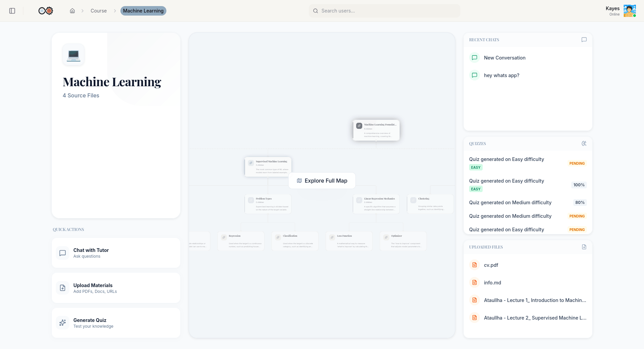Viewport: 644px width, 349px height.
Task: Open Chat with Tutor quick action
Action: point(116,253)
